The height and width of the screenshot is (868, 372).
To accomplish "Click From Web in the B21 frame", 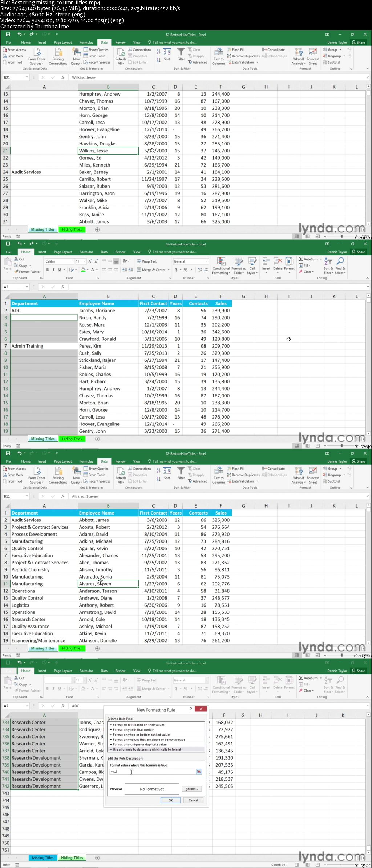I will click(x=13, y=56).
